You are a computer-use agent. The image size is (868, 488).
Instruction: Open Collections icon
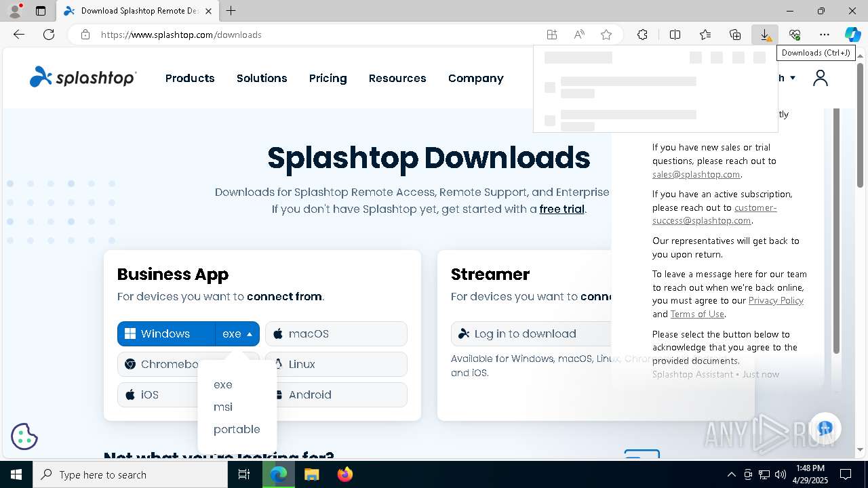(x=735, y=35)
